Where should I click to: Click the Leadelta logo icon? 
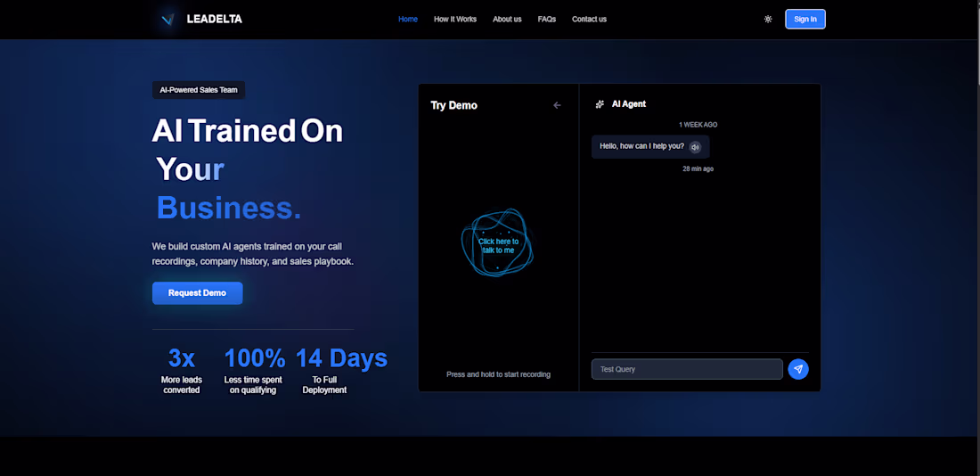click(x=167, y=20)
